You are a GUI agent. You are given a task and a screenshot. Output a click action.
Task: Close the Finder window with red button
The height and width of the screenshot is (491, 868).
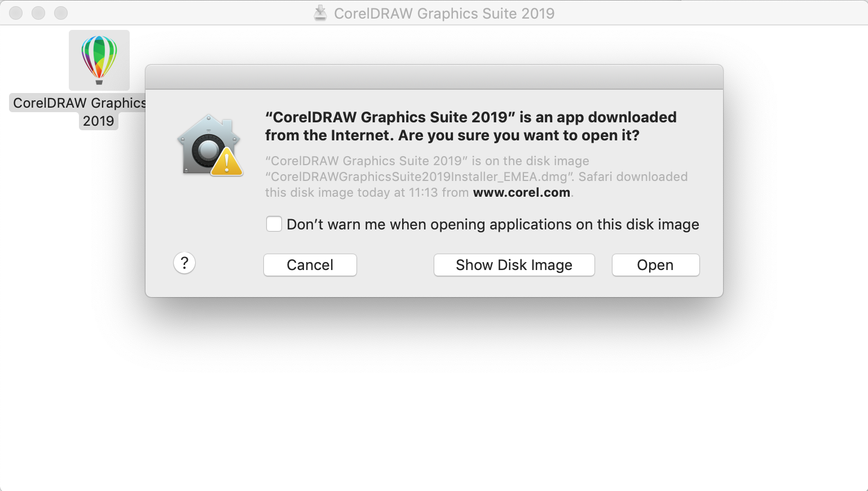(16, 12)
